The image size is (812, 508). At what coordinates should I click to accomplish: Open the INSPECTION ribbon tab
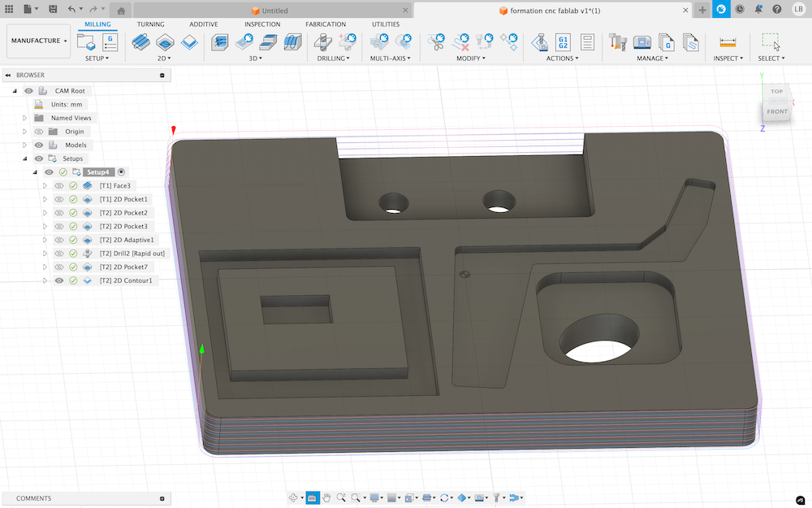[x=262, y=24]
